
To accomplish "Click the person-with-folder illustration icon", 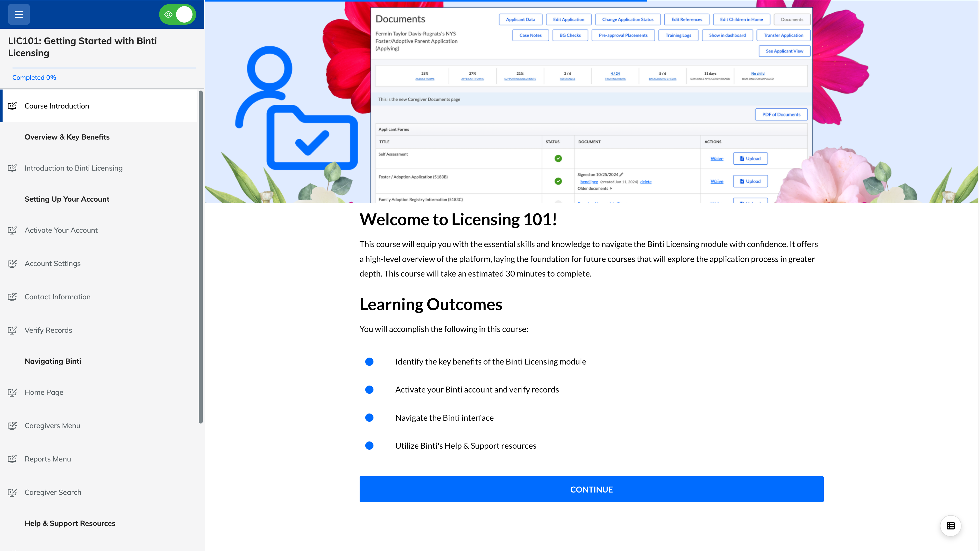I will pos(297,108).
